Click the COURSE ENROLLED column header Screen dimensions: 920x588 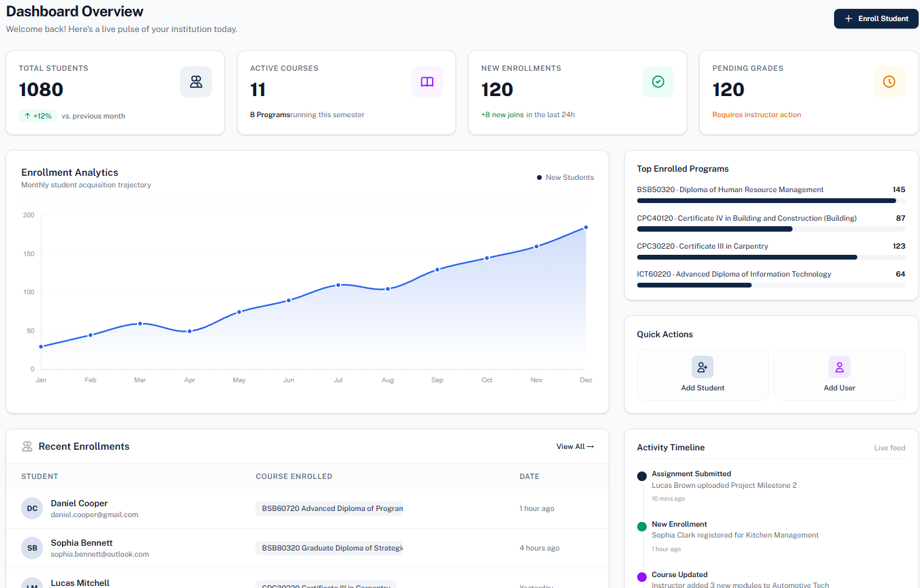tap(294, 476)
